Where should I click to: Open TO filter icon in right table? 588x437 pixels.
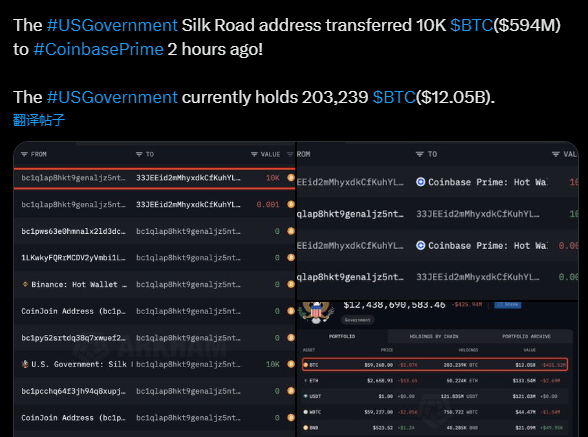pyautogui.click(x=420, y=154)
